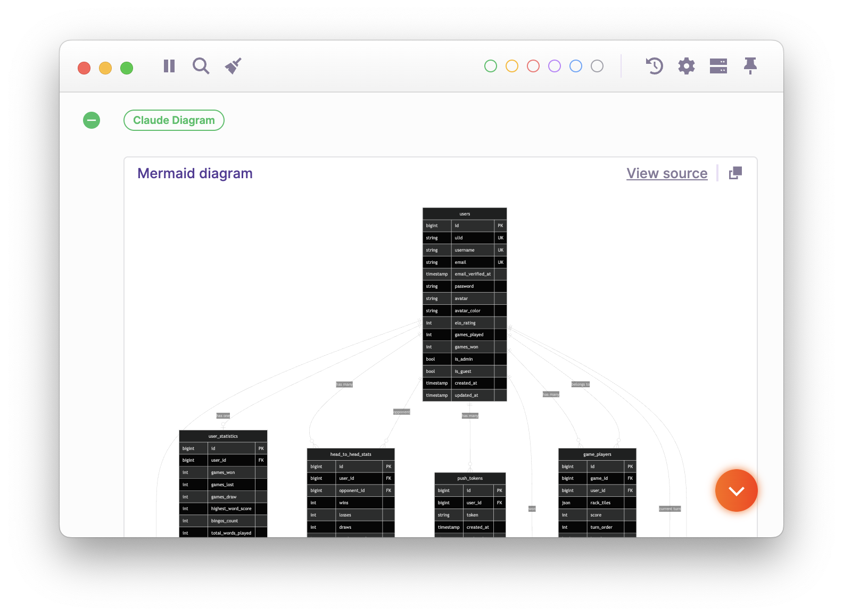Click the server list icon
The image size is (843, 616).
(x=718, y=66)
